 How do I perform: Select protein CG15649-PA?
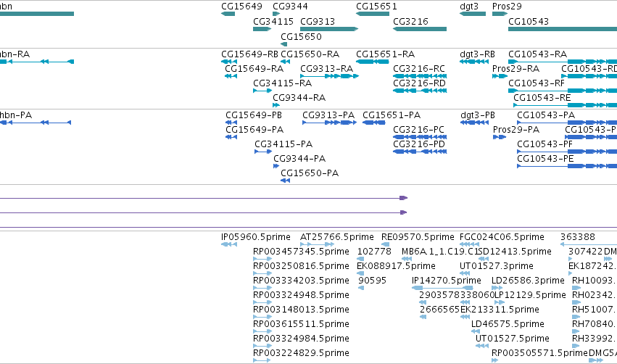[x=254, y=130]
